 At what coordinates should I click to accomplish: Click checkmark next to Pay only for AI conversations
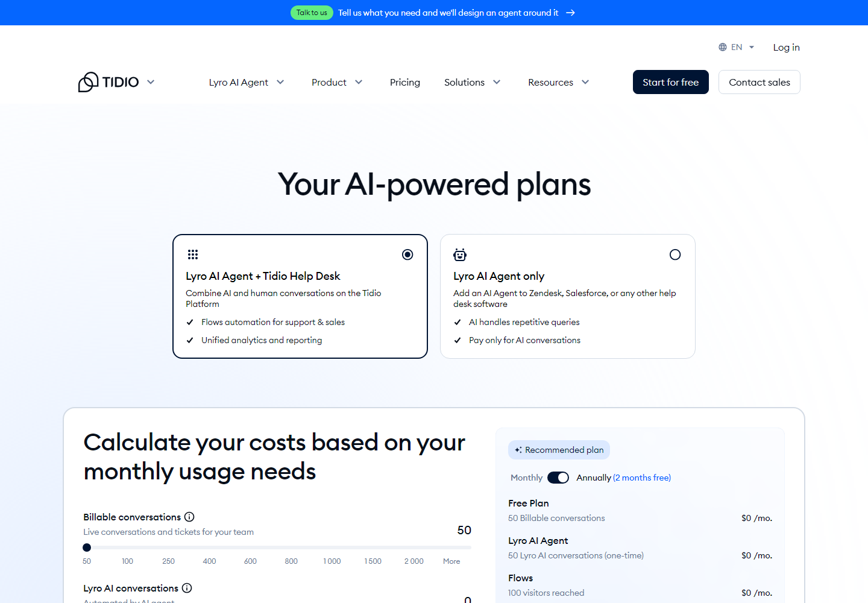point(458,340)
